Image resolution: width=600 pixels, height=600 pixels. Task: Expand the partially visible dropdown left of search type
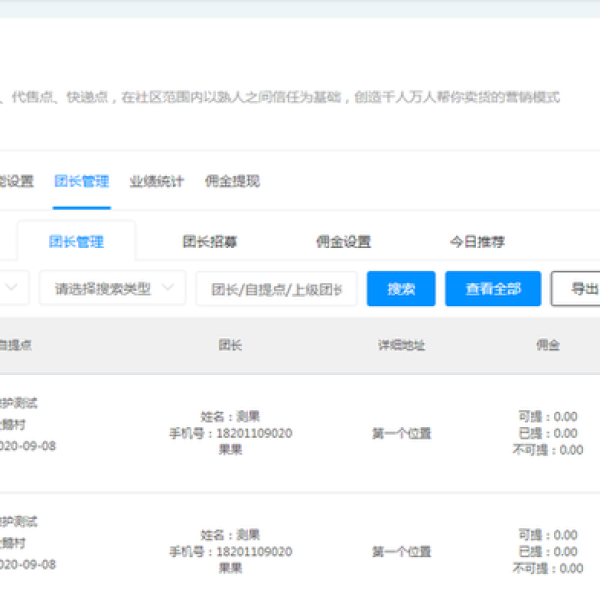14,289
